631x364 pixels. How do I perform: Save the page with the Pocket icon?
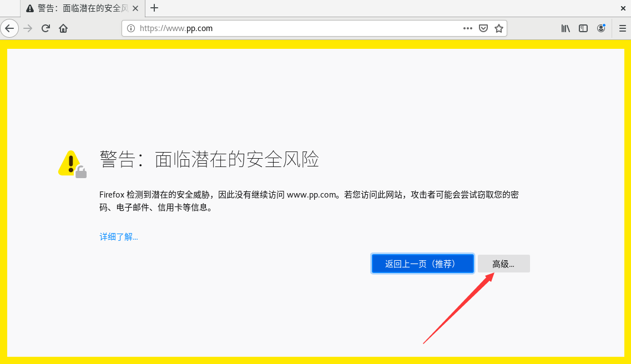[483, 28]
